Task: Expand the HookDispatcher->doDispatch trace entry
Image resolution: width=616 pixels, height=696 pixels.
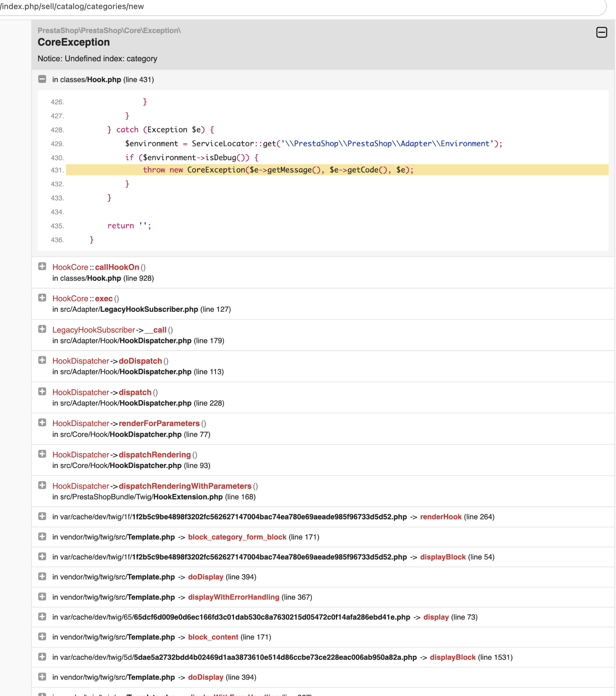Action: coord(42,360)
